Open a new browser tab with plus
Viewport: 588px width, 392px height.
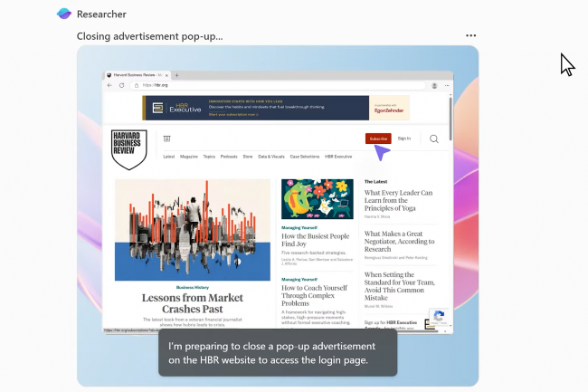point(176,74)
